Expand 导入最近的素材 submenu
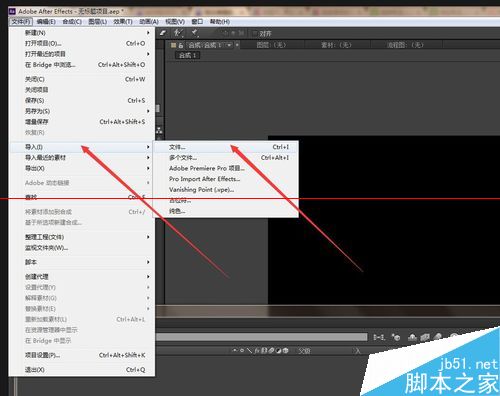The width and height of the screenshot is (500, 396). (x=82, y=158)
